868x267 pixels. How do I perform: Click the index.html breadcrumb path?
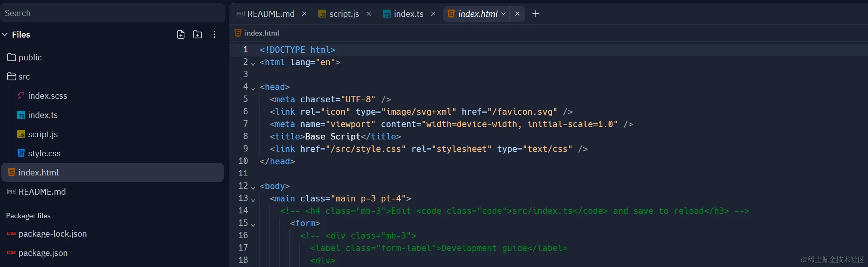262,33
